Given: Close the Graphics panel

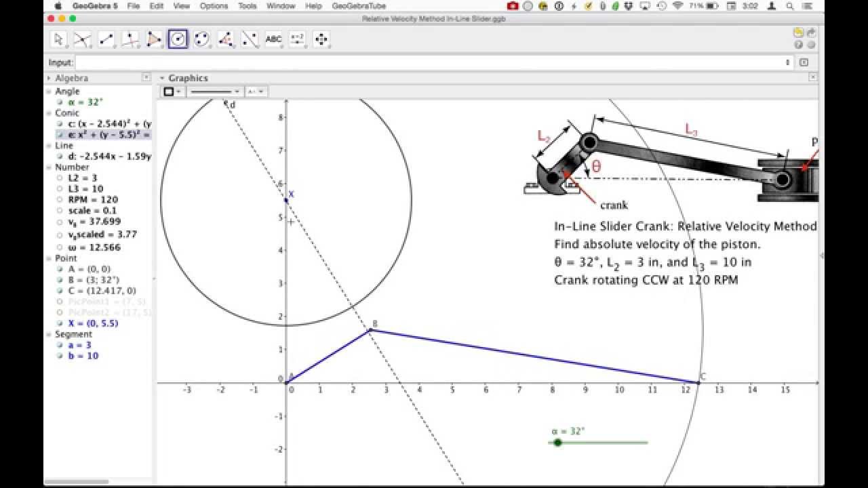Looking at the screenshot, I should (812, 78).
